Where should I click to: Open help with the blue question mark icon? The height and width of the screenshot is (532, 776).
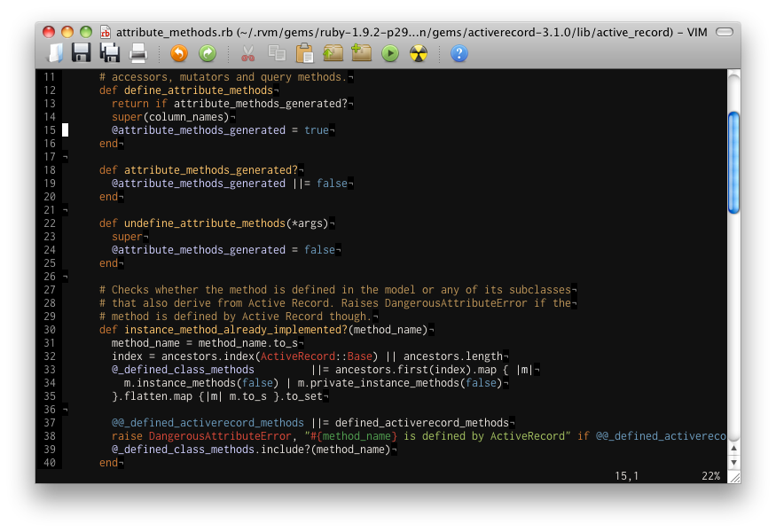coord(459,53)
